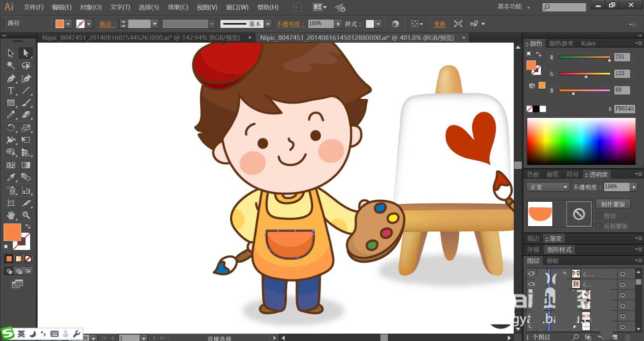Select the Symbol Sprayer tool
The width and height of the screenshot is (644, 341).
pos(11,190)
